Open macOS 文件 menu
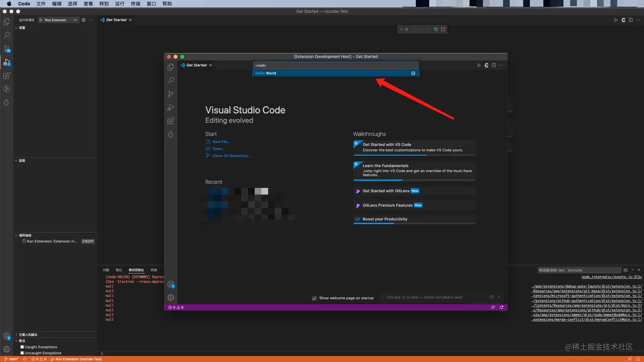Image resolution: width=644 pixels, height=362 pixels. [x=41, y=4]
